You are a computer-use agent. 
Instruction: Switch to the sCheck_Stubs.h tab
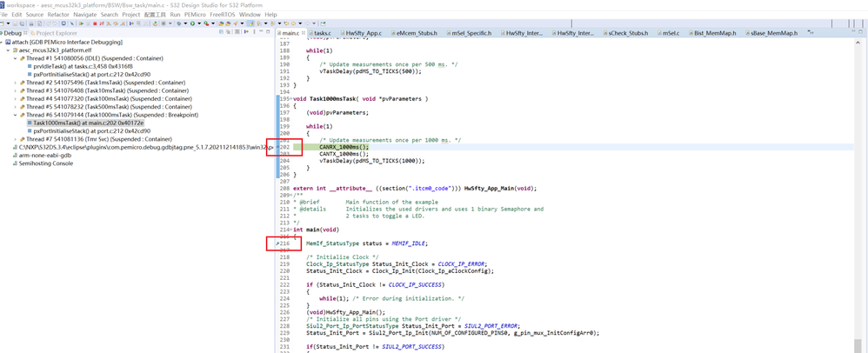(625, 33)
